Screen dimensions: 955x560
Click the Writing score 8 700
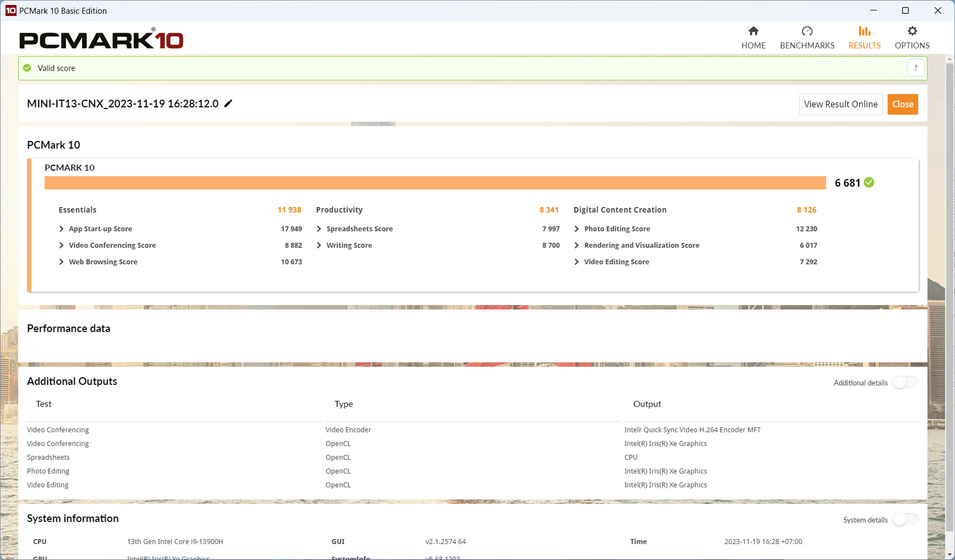click(x=551, y=246)
